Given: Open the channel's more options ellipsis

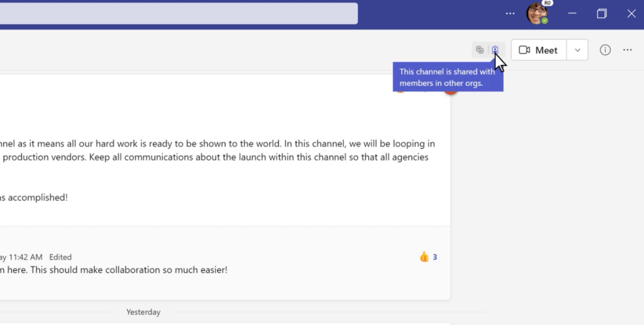Looking at the screenshot, I should 628,50.
